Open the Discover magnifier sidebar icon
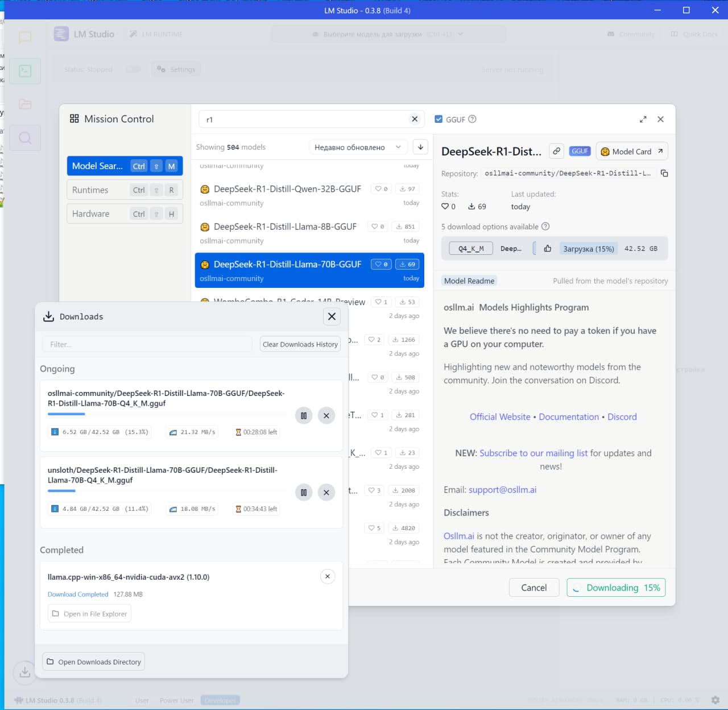This screenshot has width=728, height=710. coord(25,138)
